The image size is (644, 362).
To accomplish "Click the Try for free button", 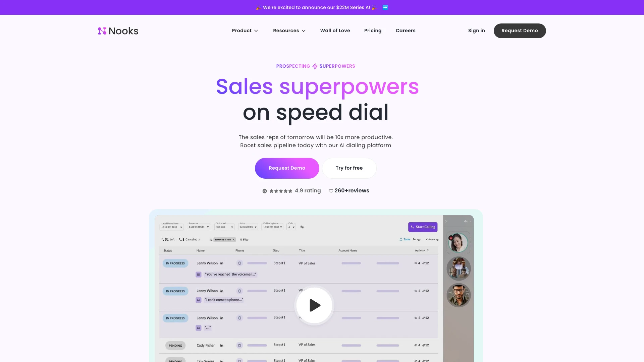I will tap(349, 168).
